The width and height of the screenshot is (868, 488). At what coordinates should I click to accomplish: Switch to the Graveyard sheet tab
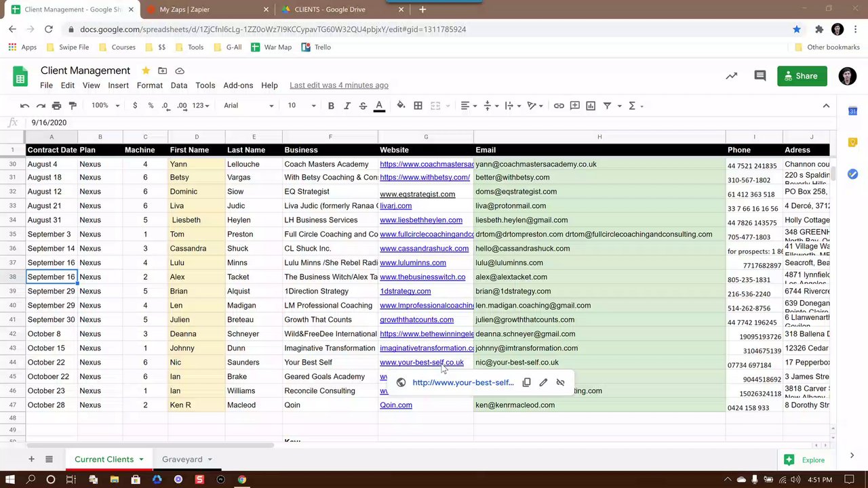pos(187,460)
